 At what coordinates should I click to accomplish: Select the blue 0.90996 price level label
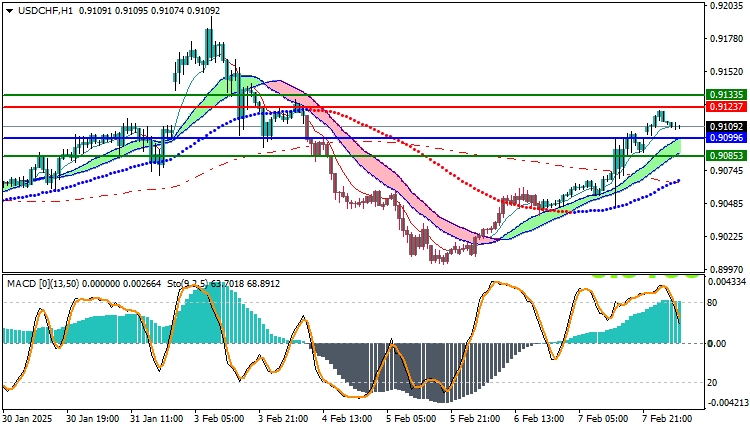click(x=726, y=138)
